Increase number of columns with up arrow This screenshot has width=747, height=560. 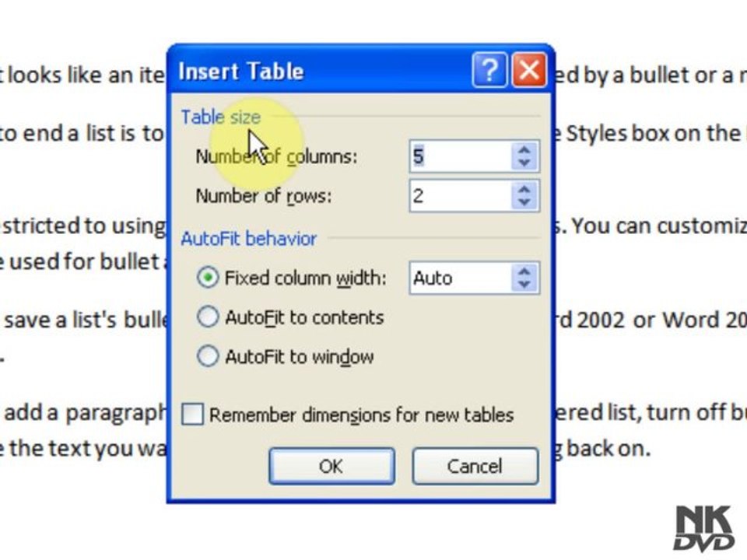click(x=524, y=150)
